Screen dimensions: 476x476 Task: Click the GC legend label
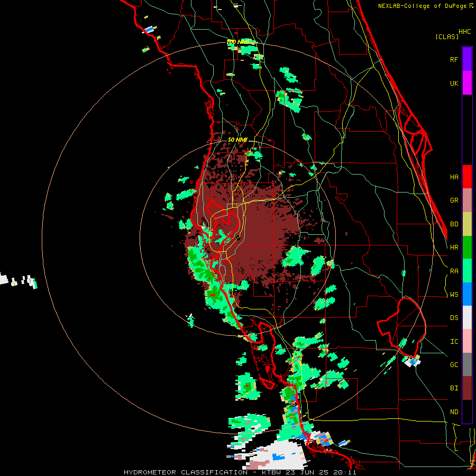click(454, 365)
